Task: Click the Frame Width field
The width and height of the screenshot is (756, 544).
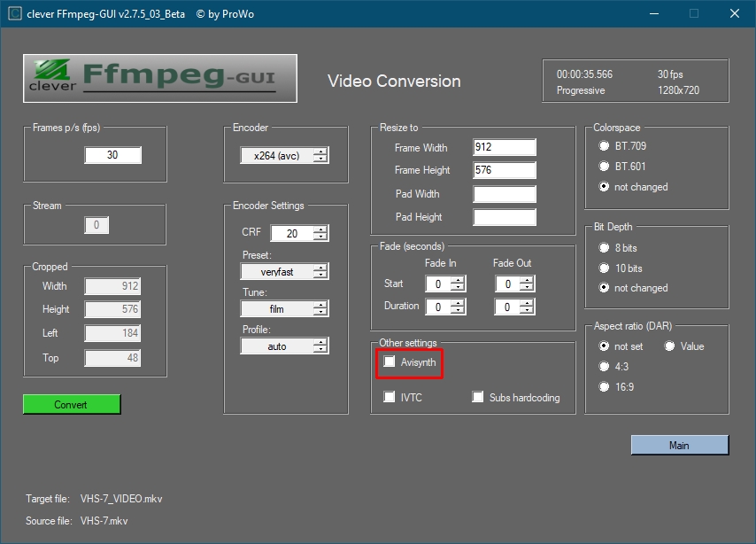Action: tap(505, 147)
